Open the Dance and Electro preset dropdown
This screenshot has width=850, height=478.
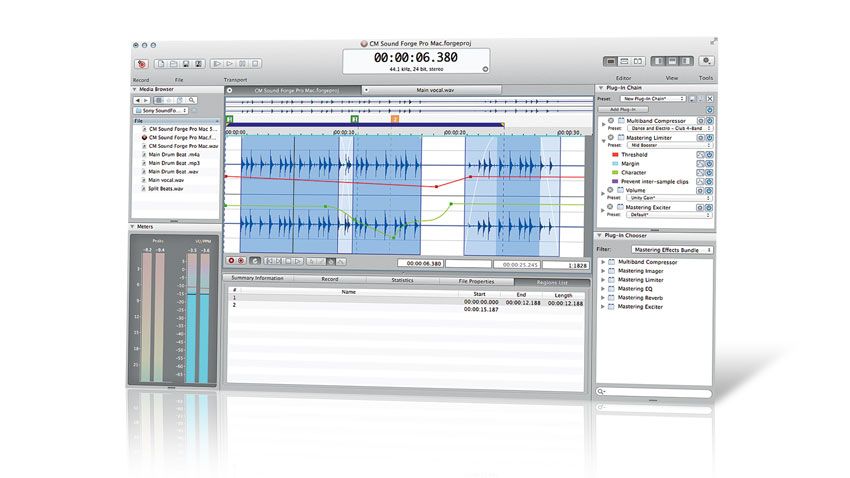670,128
